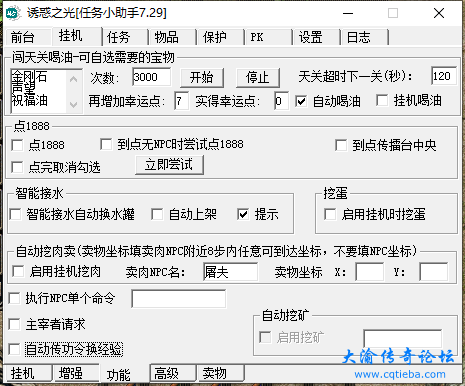Image resolution: width=465 pixels, height=386 pixels.
Task: Open the 物品 tab
Action: pyautogui.click(x=173, y=37)
